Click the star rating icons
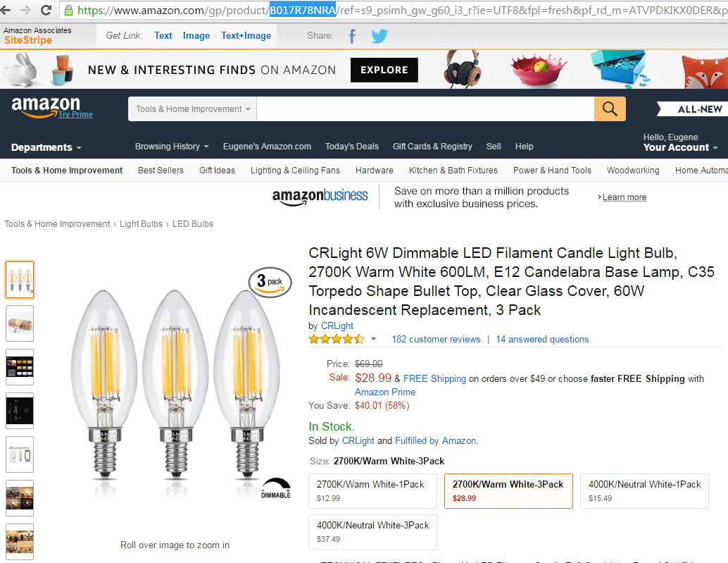The image size is (728, 563). point(336,339)
